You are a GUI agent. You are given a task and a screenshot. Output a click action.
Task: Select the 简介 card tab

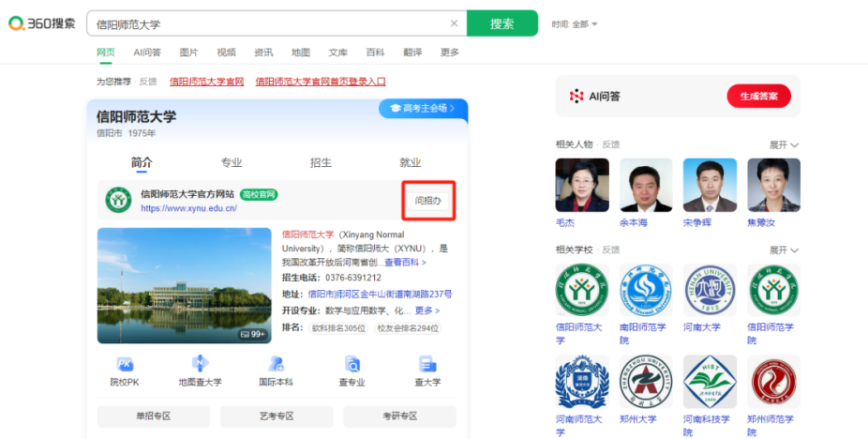pyautogui.click(x=142, y=162)
